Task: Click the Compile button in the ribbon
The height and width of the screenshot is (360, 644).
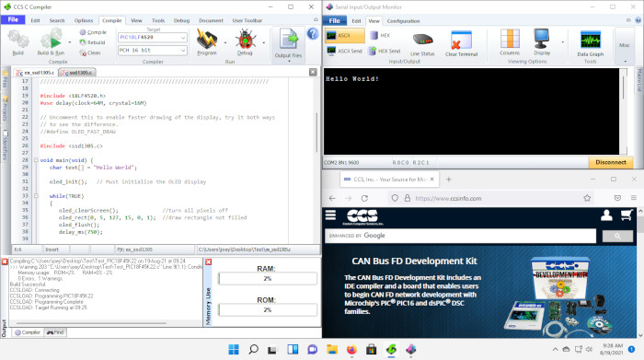Action: coord(93,32)
